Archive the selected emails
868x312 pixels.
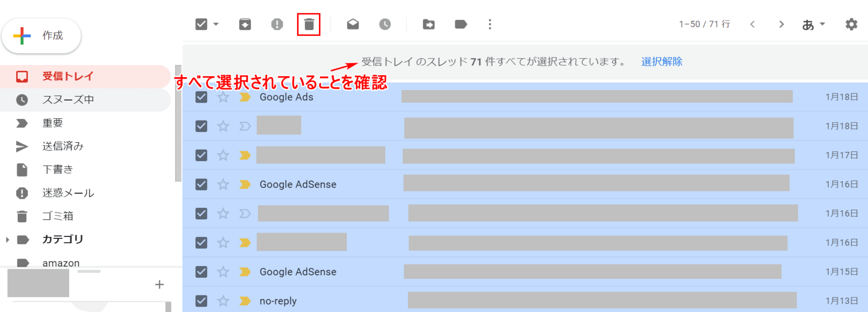245,24
